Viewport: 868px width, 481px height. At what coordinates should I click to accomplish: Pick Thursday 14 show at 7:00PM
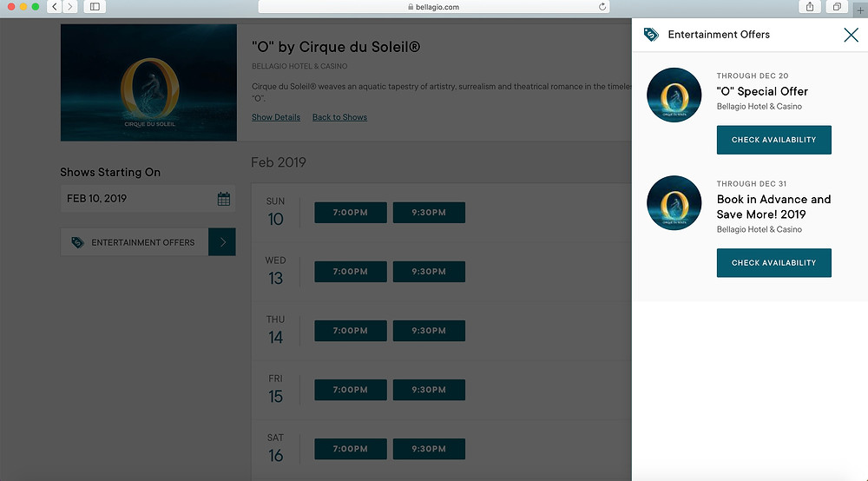point(351,331)
